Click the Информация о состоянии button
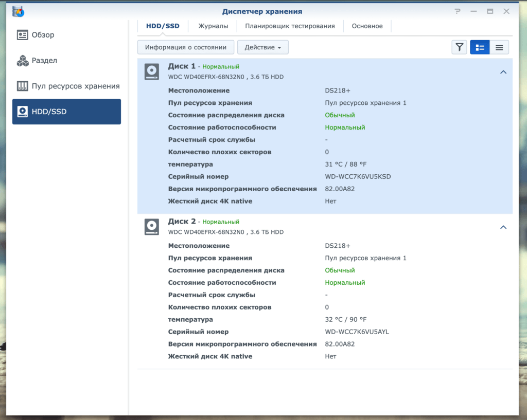 [x=185, y=47]
